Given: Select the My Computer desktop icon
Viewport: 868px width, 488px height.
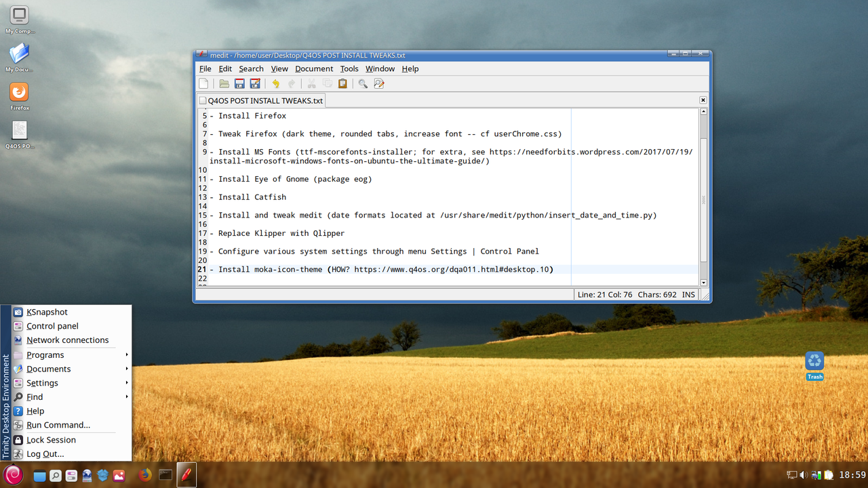Looking at the screenshot, I should [x=20, y=20].
